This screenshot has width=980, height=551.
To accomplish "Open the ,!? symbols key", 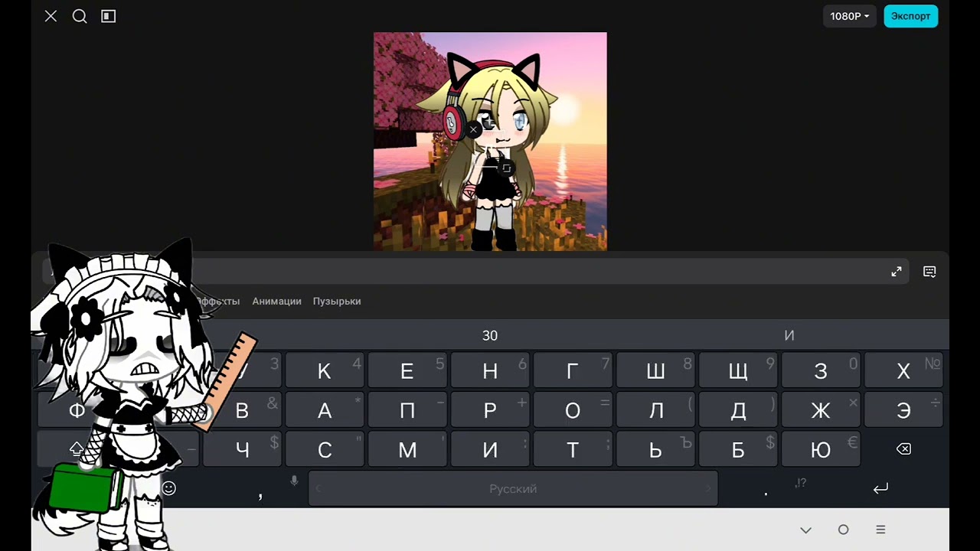I will click(x=801, y=483).
